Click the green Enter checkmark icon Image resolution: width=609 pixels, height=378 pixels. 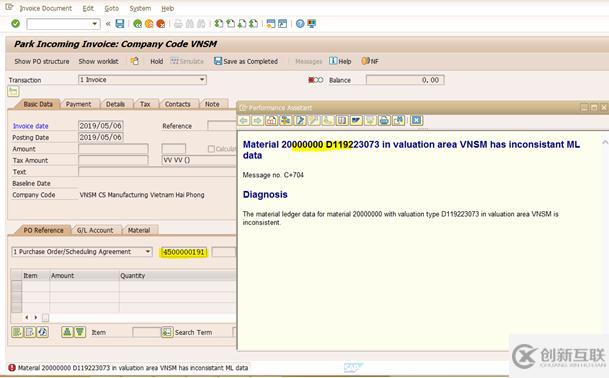pos(16,24)
